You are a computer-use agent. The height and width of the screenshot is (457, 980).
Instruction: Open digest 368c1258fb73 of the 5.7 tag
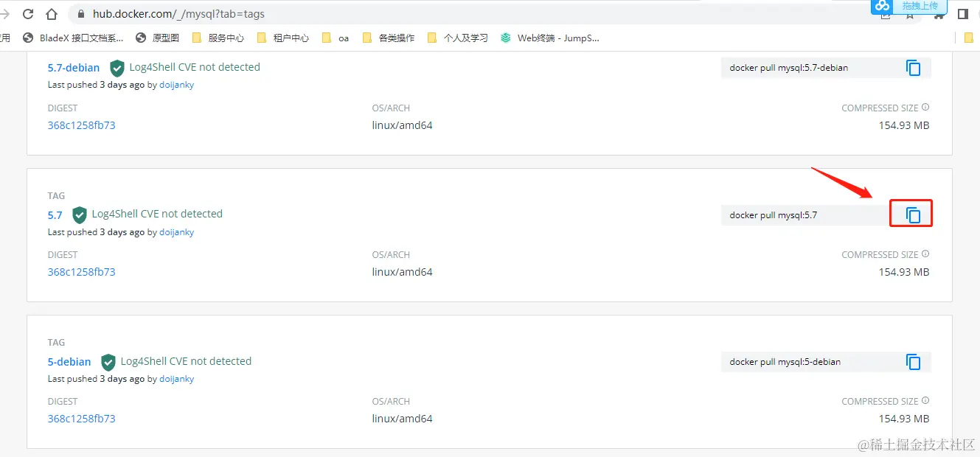point(82,272)
